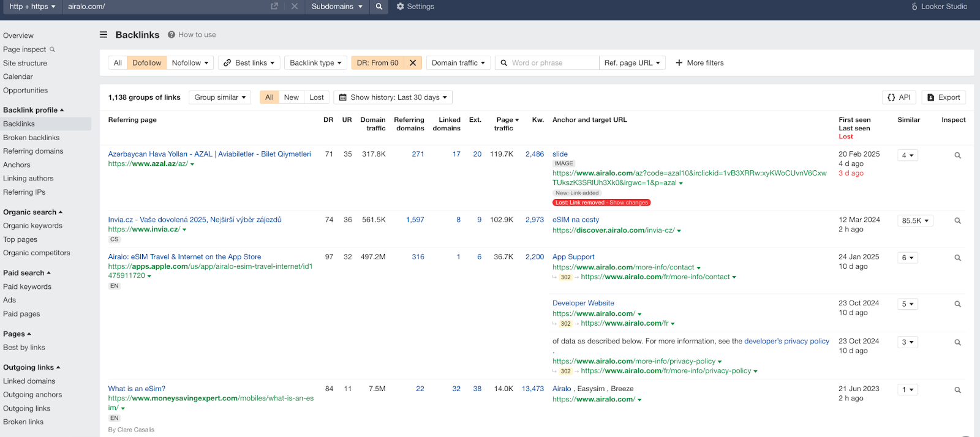Inspect the moneysavingexpert backlink row

tap(957, 390)
